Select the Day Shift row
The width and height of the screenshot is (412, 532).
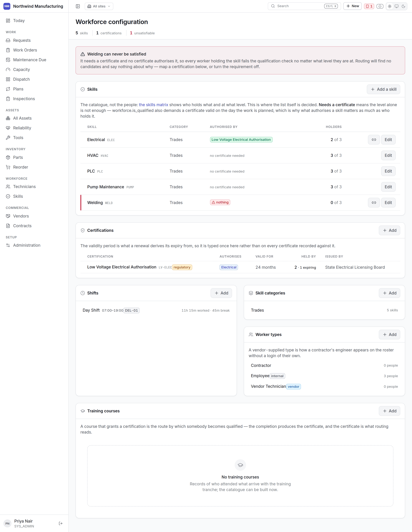(156, 310)
